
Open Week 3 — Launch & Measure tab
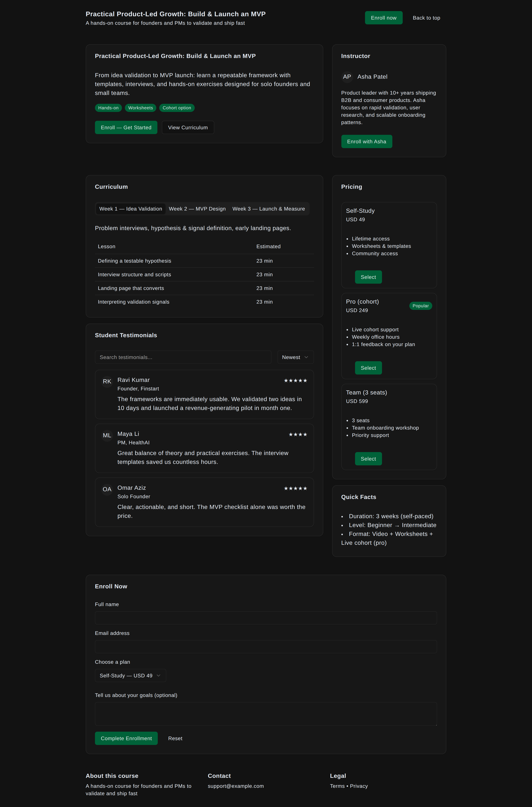pos(268,209)
